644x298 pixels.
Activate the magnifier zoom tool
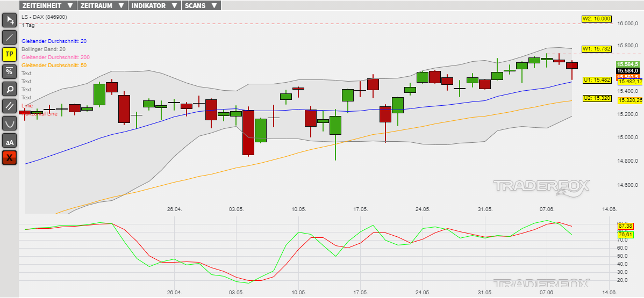10,89
